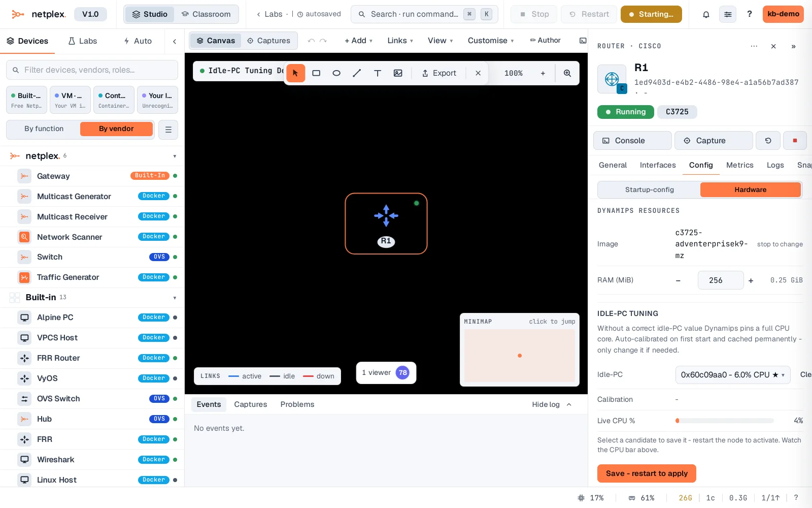Insert an image with the picture tool
812x508 pixels.
398,73
